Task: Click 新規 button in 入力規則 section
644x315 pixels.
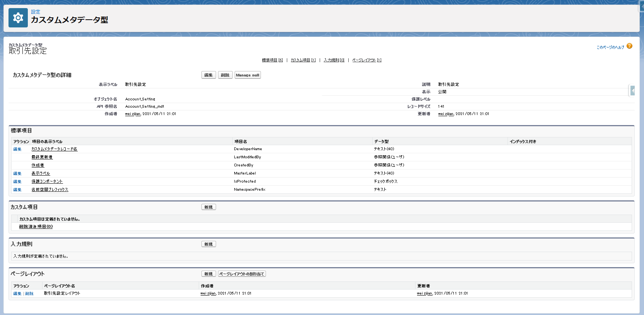Action: pyautogui.click(x=209, y=244)
